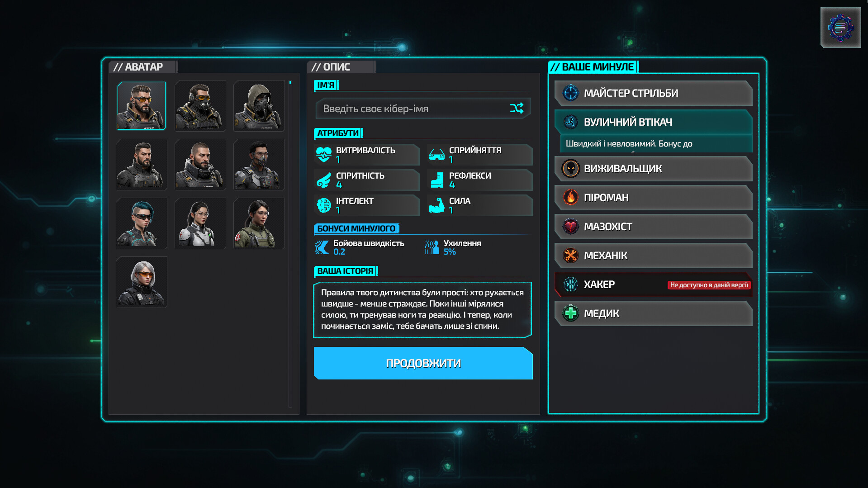Click the Продовжити button

(423, 363)
